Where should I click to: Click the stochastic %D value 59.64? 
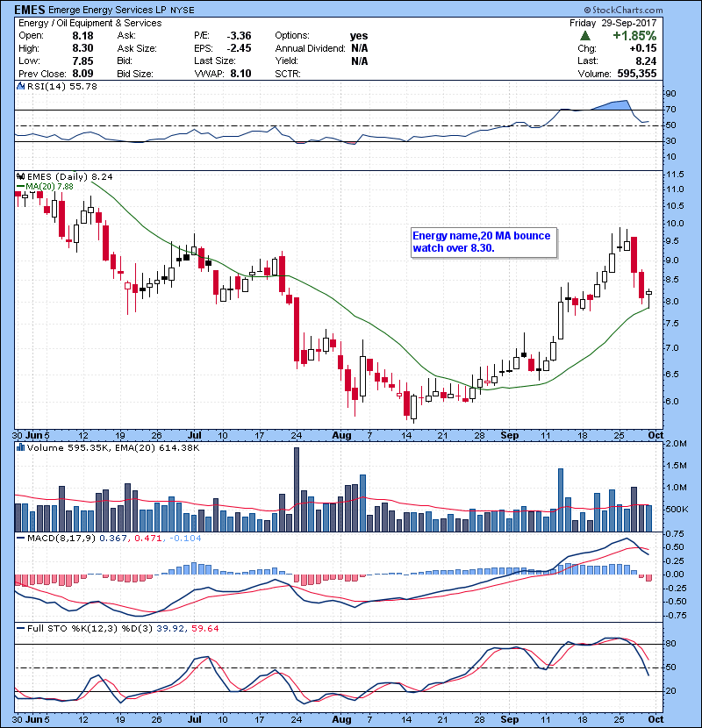coord(204,628)
